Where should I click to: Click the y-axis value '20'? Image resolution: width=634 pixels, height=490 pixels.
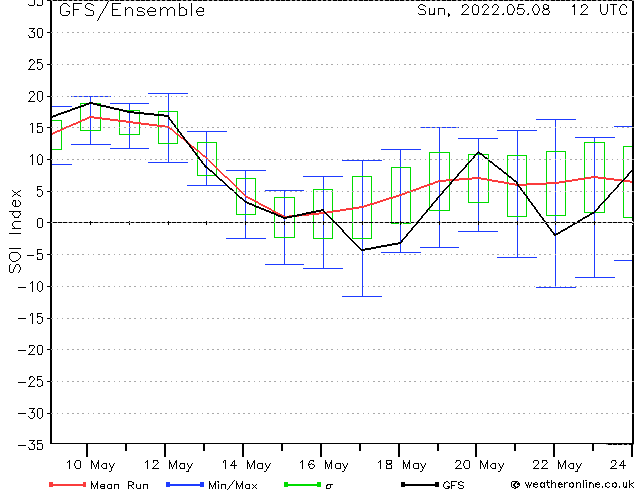pyautogui.click(x=35, y=97)
